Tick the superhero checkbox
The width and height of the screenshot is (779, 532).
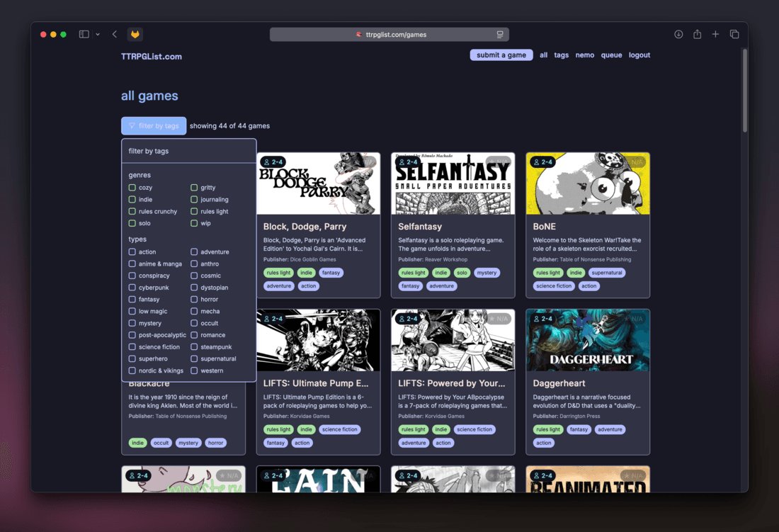(132, 358)
